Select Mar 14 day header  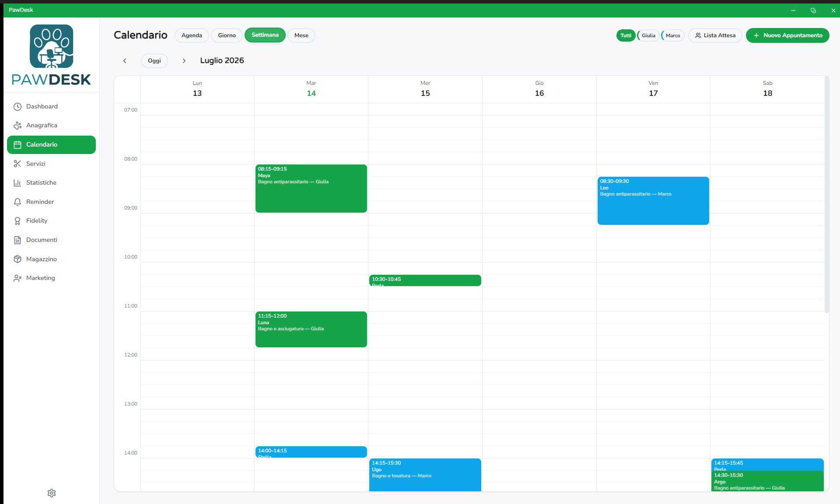311,89
